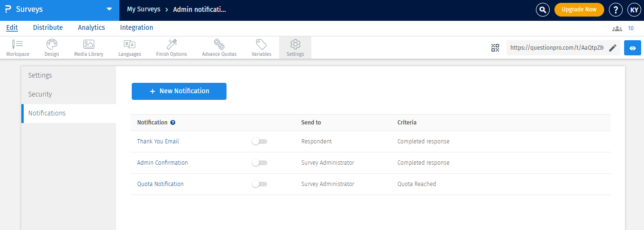The image size is (644, 230).
Task: Turn on Admin Confirmation notification toggle
Action: (259, 163)
